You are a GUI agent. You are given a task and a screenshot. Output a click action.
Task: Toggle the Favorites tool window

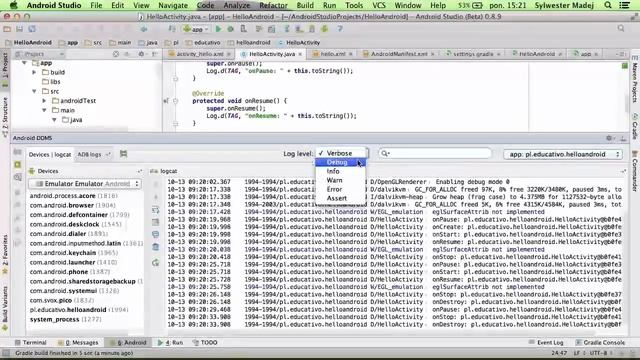(5, 253)
